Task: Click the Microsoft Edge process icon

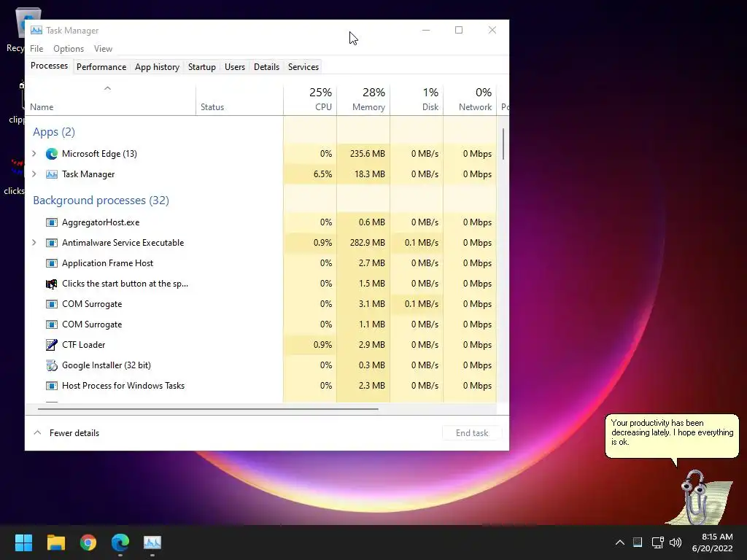Action: click(x=52, y=154)
